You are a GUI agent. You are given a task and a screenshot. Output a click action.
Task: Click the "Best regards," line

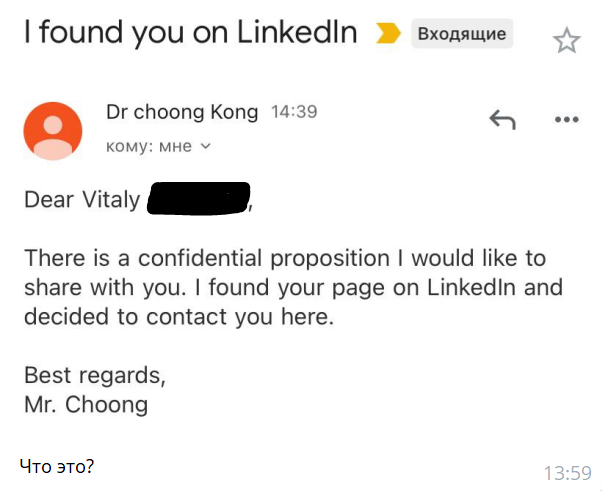coord(94,376)
